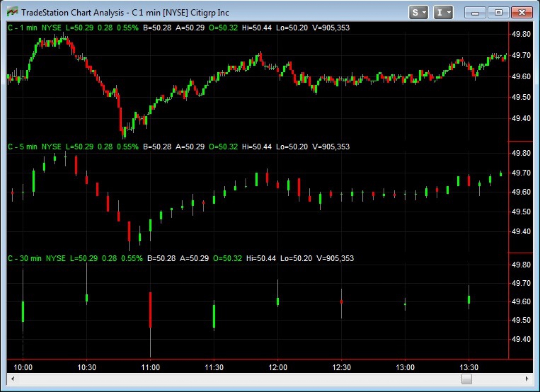
Task: Click the 49.60 label on the price axis
Action: coord(521,76)
